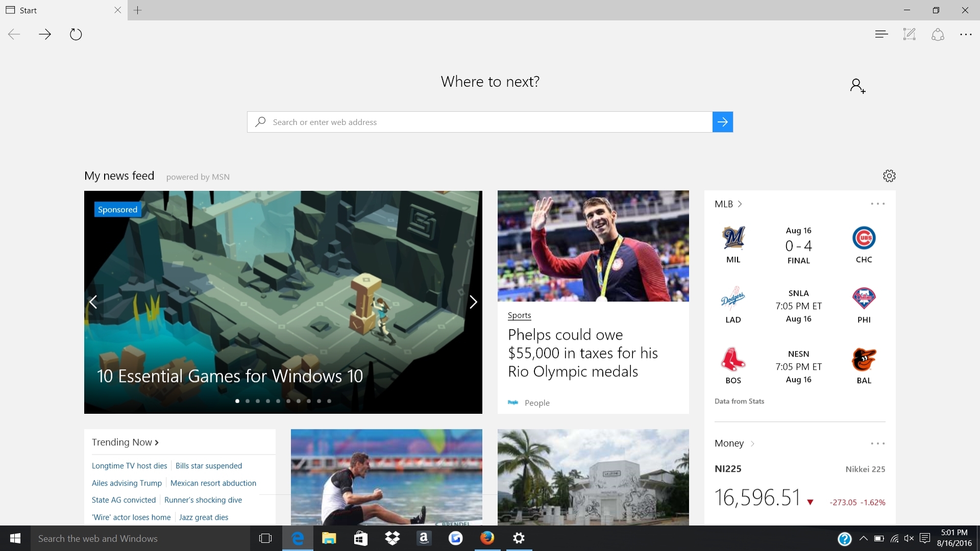Open Money card options ellipsis
The height and width of the screenshot is (551, 980).
[878, 443]
